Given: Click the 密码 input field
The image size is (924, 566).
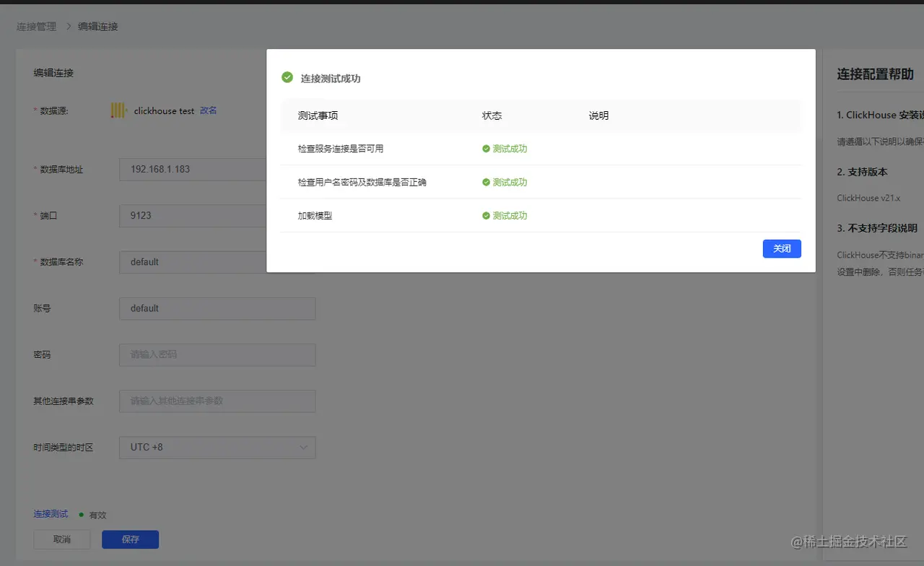Looking at the screenshot, I should (217, 354).
